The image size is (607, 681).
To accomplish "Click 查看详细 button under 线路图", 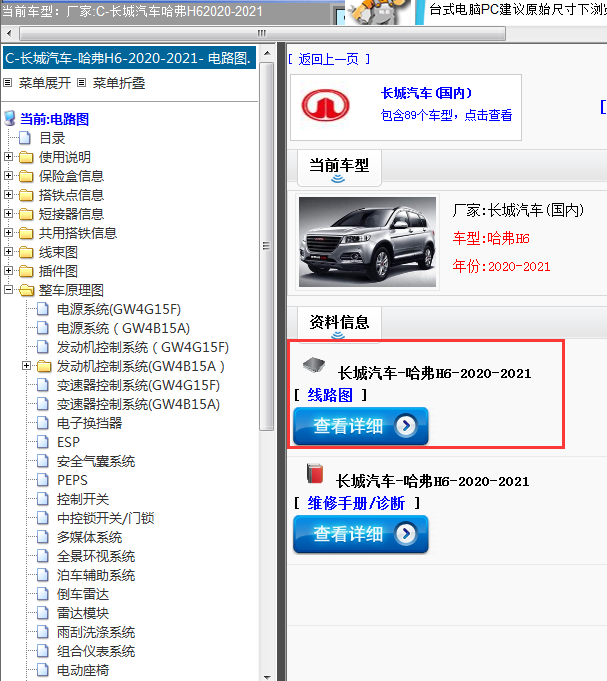I will point(361,426).
